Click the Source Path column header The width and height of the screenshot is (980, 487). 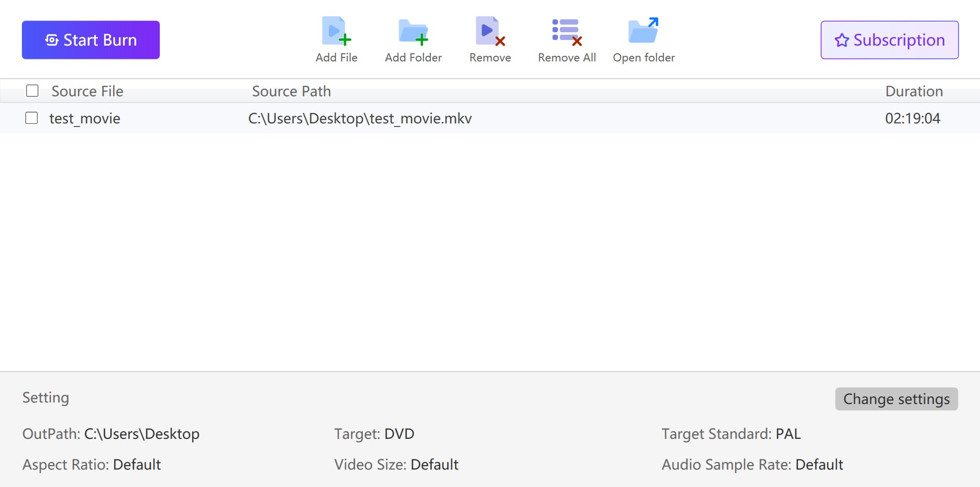(x=291, y=91)
